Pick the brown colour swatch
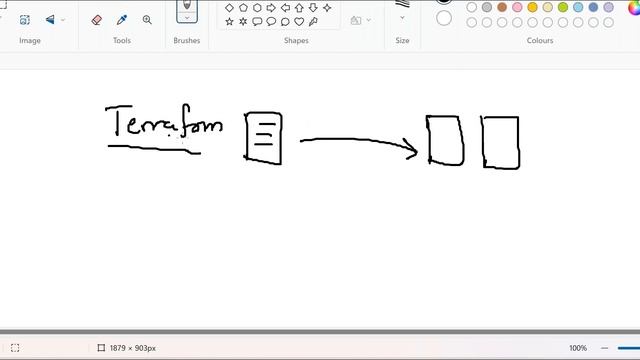 tap(502, 7)
